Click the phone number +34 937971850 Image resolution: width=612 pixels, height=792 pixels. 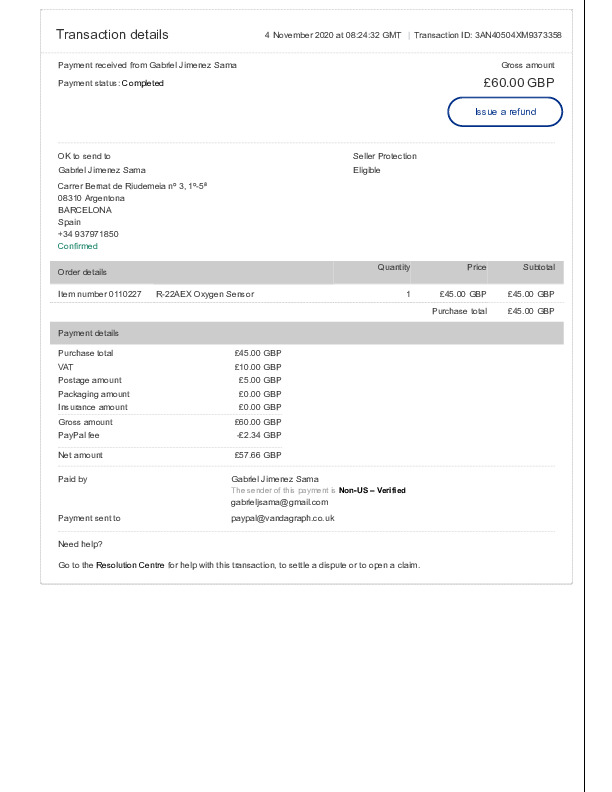(x=88, y=234)
